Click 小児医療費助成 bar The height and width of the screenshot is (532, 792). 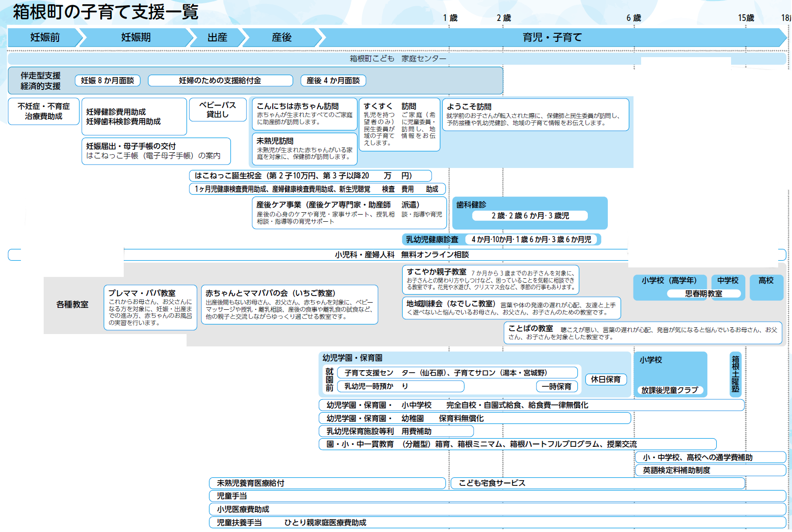[x=497, y=509]
